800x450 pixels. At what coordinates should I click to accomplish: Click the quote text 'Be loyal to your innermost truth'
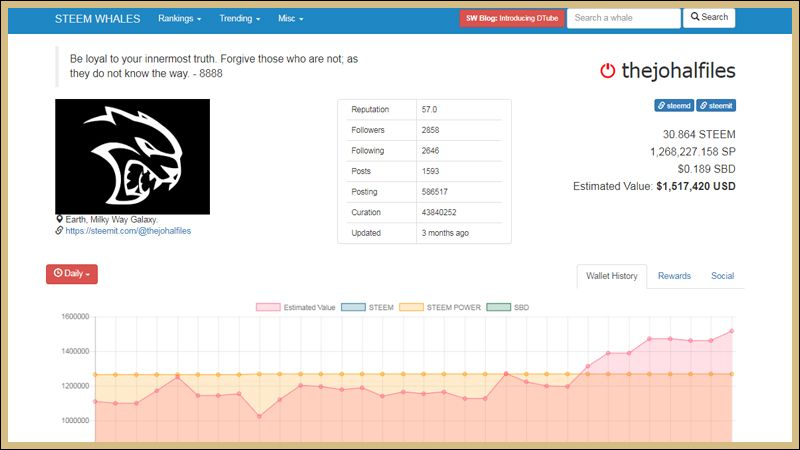pyautogui.click(x=143, y=59)
